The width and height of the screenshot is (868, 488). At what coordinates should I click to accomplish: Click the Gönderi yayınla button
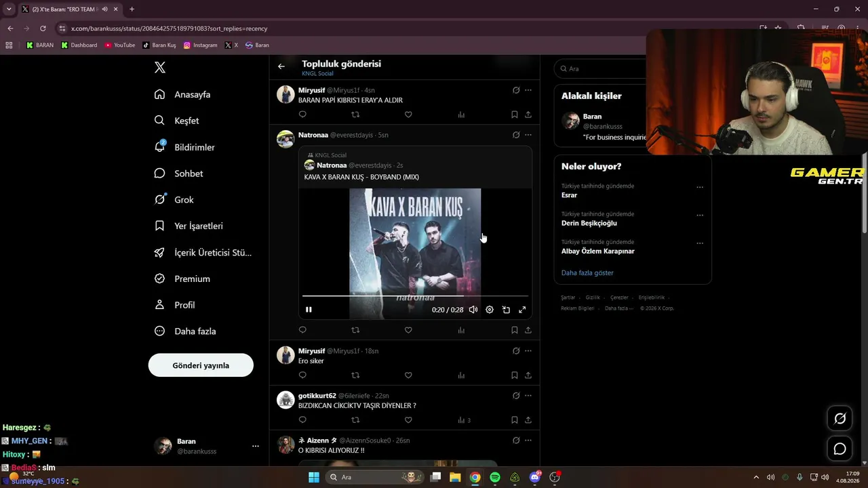tap(201, 365)
